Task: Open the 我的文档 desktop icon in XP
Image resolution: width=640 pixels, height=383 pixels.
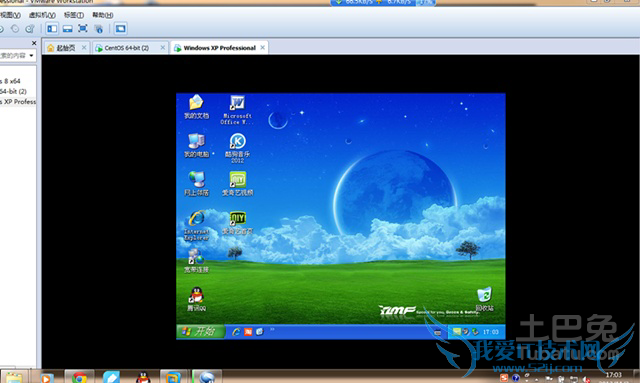Action: pyautogui.click(x=196, y=107)
